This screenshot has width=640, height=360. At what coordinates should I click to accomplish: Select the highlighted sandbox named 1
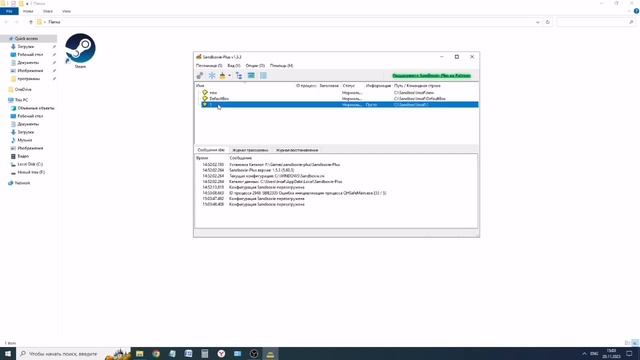click(x=340, y=104)
